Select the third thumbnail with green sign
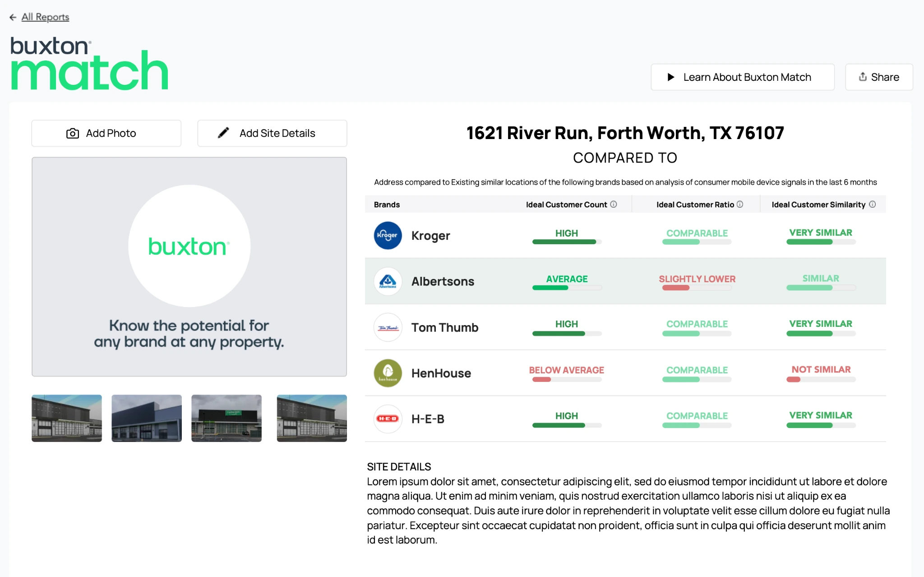This screenshot has height=577, width=924. click(226, 418)
